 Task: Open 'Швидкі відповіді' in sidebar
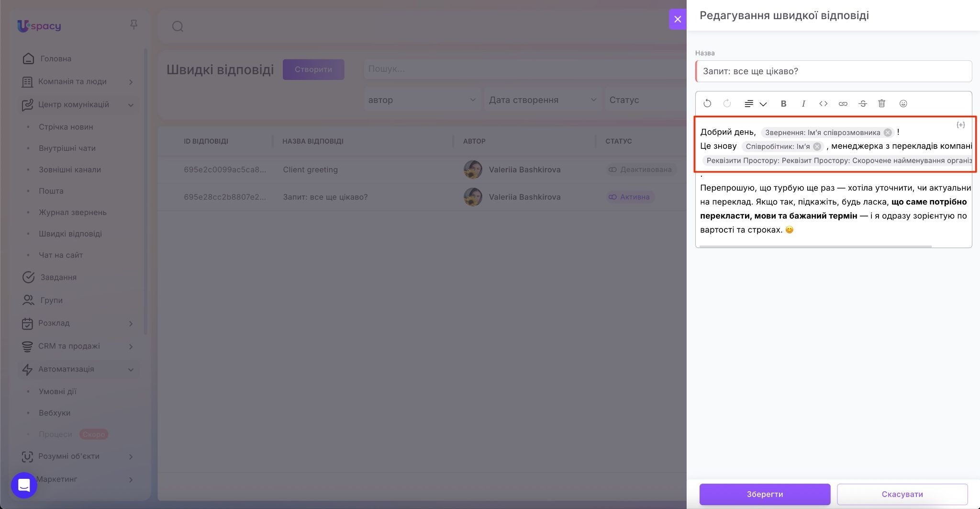coord(70,234)
